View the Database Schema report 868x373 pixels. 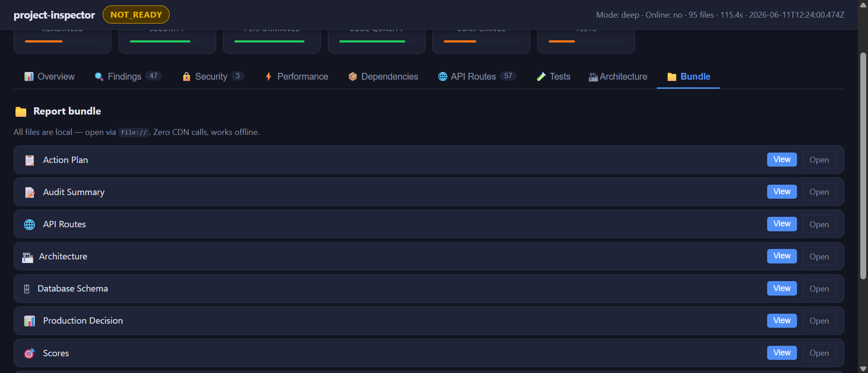(782, 288)
